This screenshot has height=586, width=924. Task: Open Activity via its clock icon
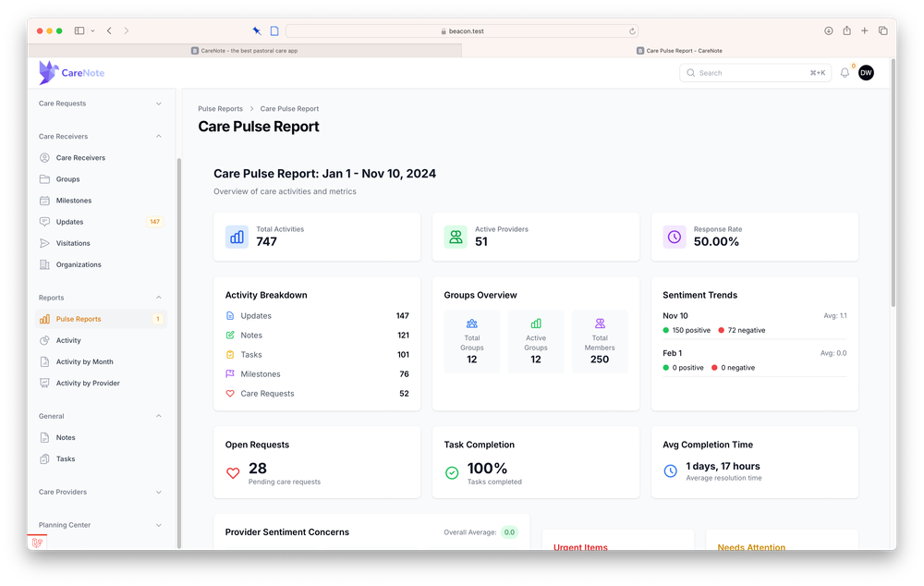(43, 340)
